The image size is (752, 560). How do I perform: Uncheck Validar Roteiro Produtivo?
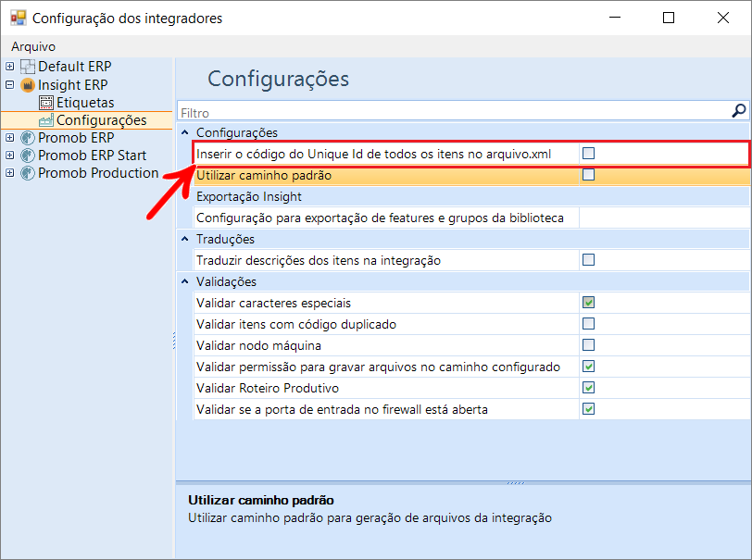[588, 388]
